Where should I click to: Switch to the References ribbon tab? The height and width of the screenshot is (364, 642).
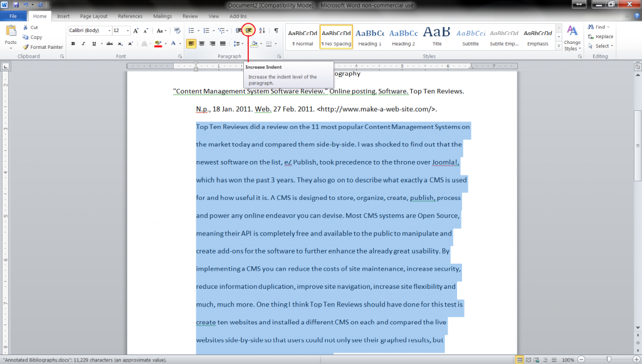click(129, 16)
